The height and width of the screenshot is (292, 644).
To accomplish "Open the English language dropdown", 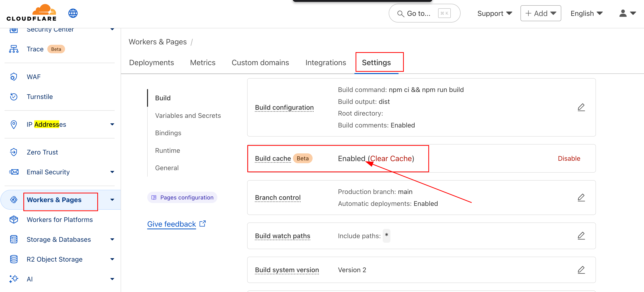I will click(586, 13).
